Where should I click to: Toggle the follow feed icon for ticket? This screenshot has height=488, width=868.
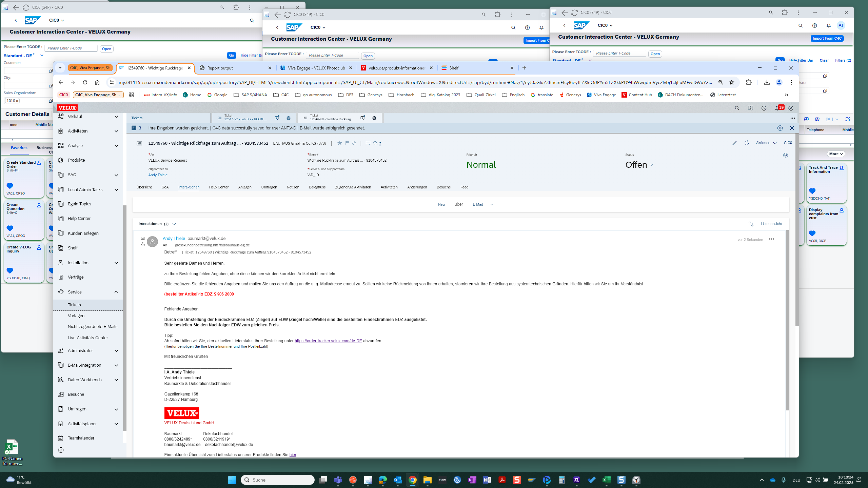[x=354, y=143]
